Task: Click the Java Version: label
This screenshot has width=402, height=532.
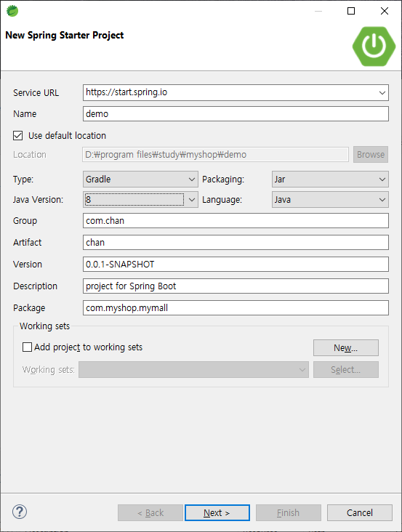Action: 38,199
